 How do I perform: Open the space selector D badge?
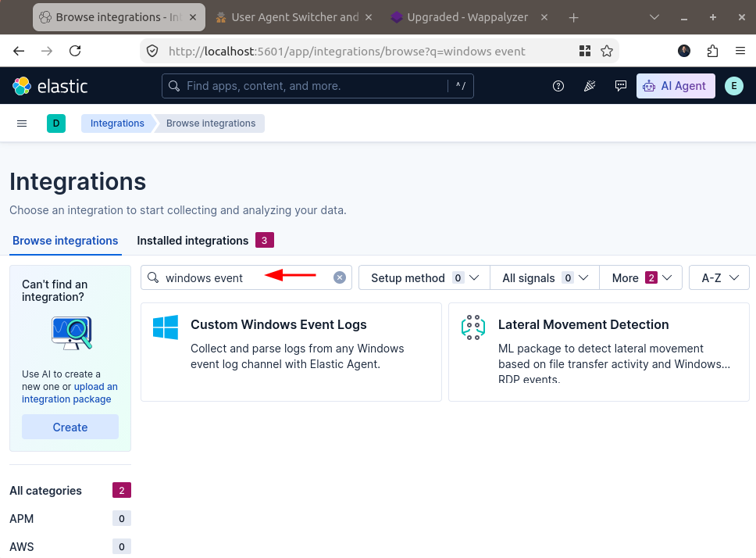coord(56,123)
